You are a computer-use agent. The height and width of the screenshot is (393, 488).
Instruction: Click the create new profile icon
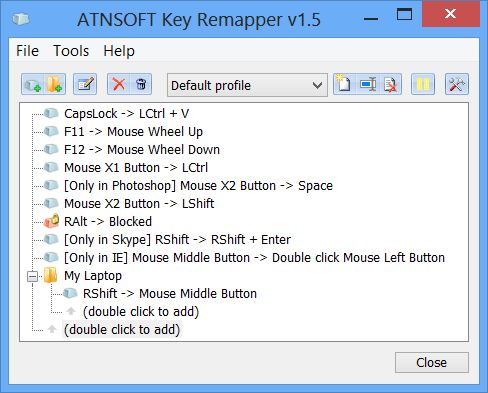[344, 84]
